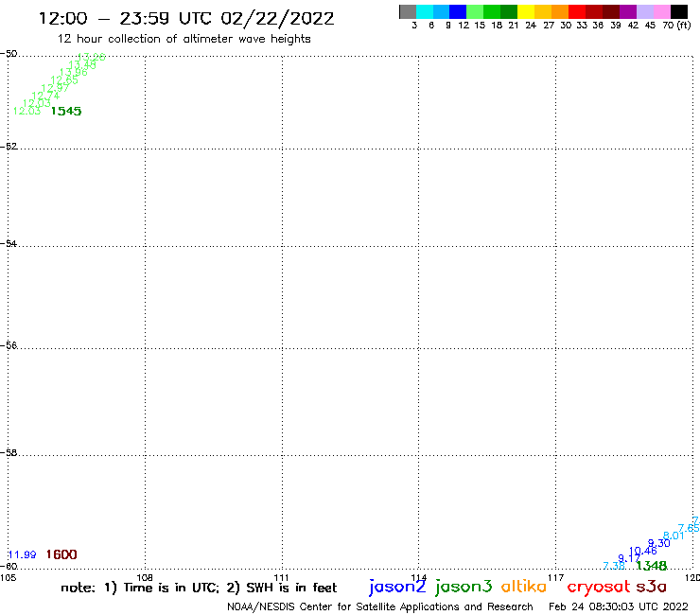Select the wave height value '12.74'
Image resolution: width=700 pixels, height=615 pixels.
[x=45, y=96]
